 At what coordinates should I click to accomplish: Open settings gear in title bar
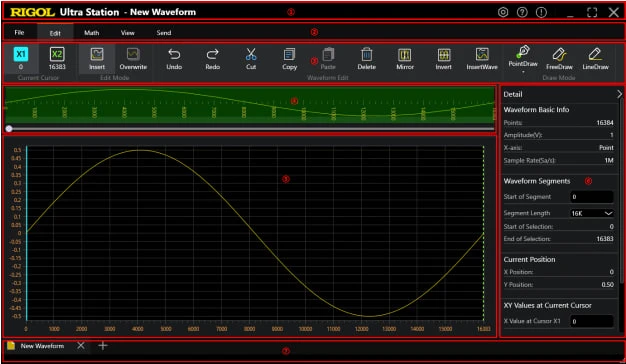click(x=503, y=12)
